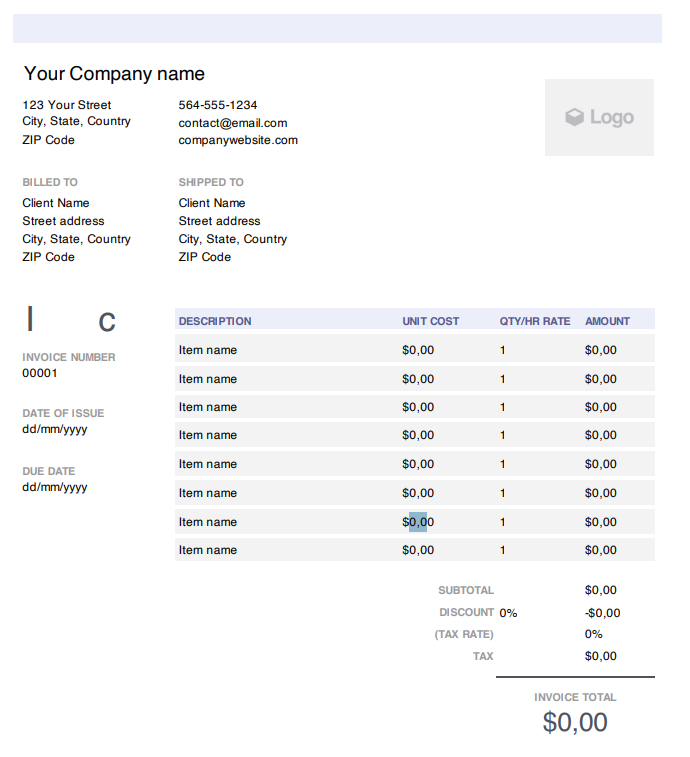Click the UNIT COST column header

(x=431, y=322)
